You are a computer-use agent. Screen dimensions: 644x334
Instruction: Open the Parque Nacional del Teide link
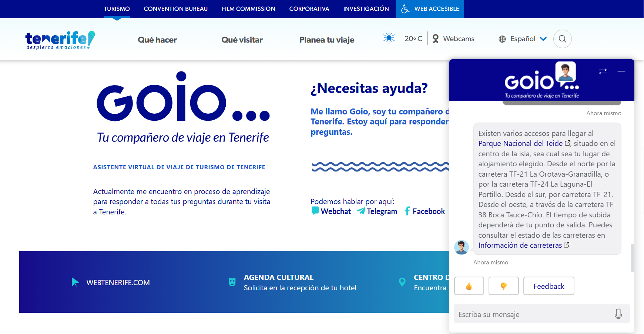click(520, 144)
